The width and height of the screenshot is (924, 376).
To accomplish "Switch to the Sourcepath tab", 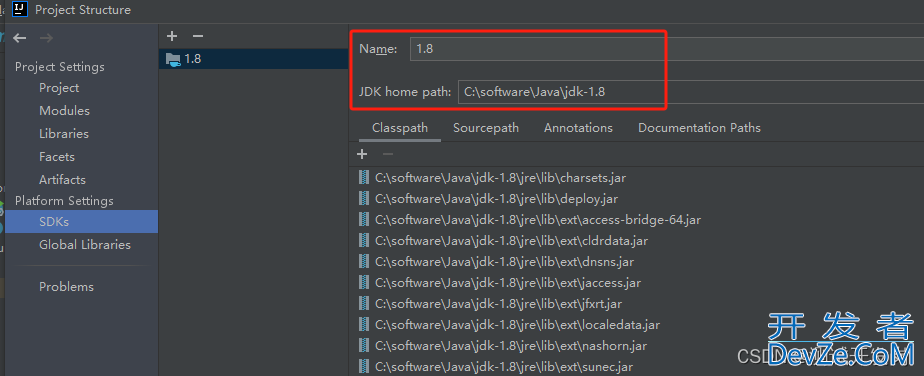I will (486, 128).
